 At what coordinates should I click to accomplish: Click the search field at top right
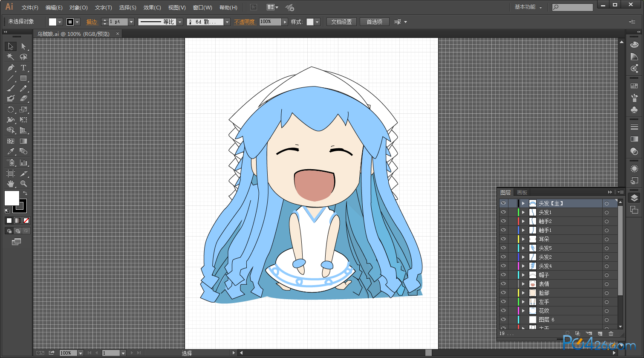(x=572, y=7)
